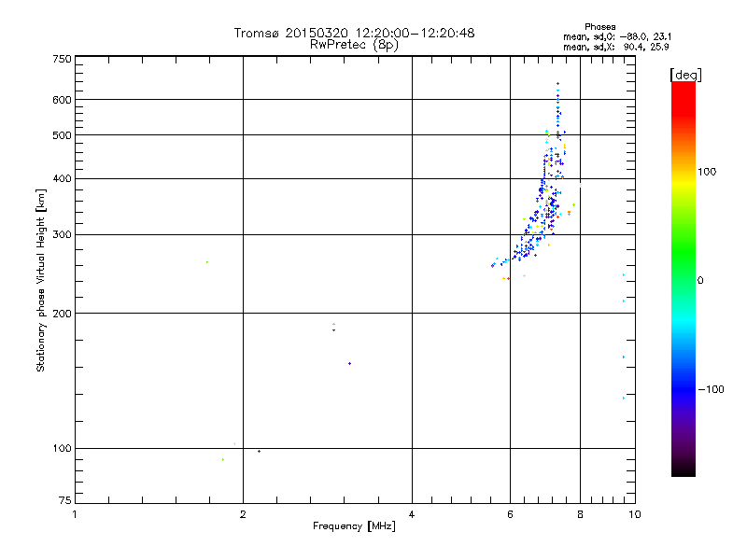Click the green data point near 260 km at 1.7 MHz
The image size is (747, 560).
point(206,262)
